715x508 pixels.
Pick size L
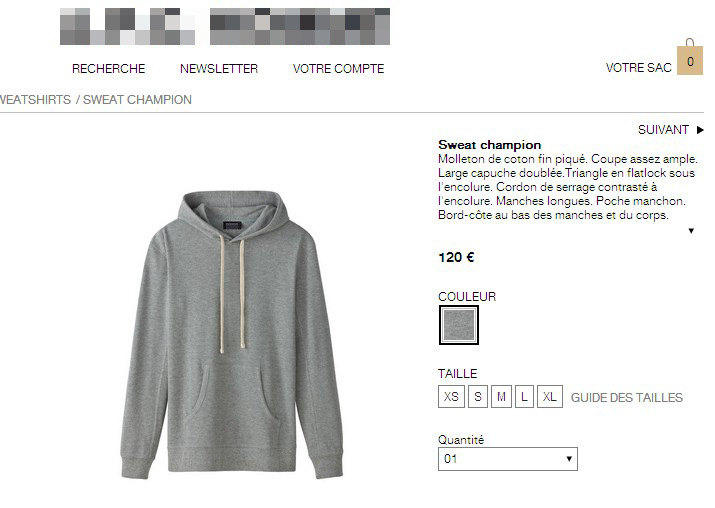(x=524, y=397)
